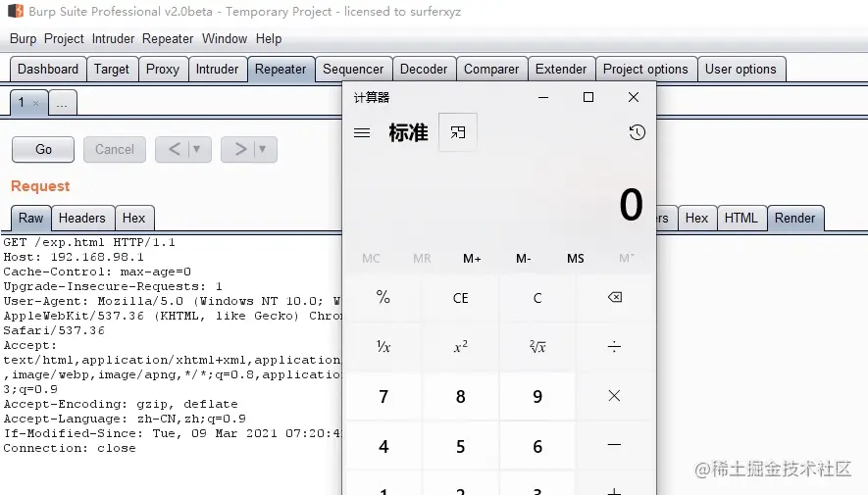Switch to the Sequencer tab
This screenshot has height=495, width=868.
(x=353, y=70)
